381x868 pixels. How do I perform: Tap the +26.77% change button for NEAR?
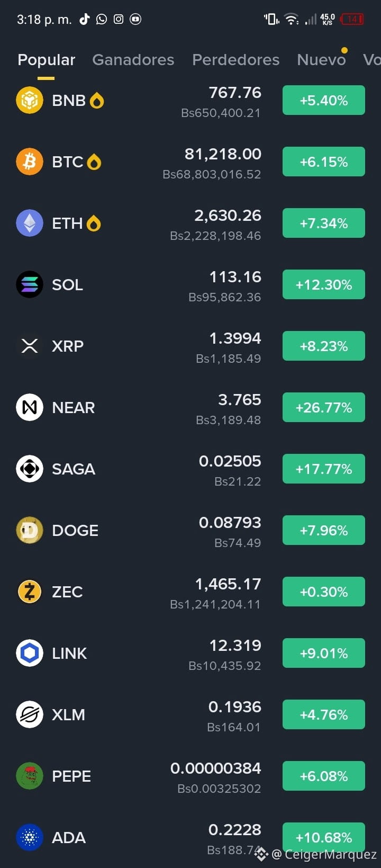tap(324, 407)
